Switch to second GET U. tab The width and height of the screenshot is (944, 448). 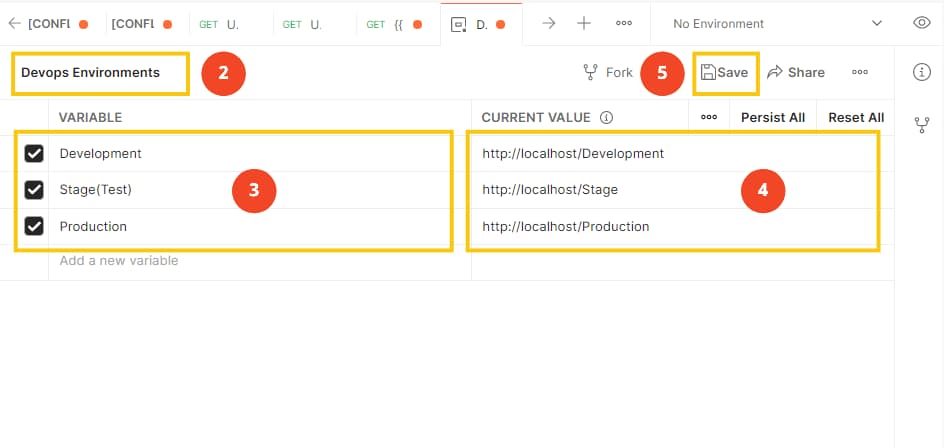pyautogui.click(x=302, y=24)
